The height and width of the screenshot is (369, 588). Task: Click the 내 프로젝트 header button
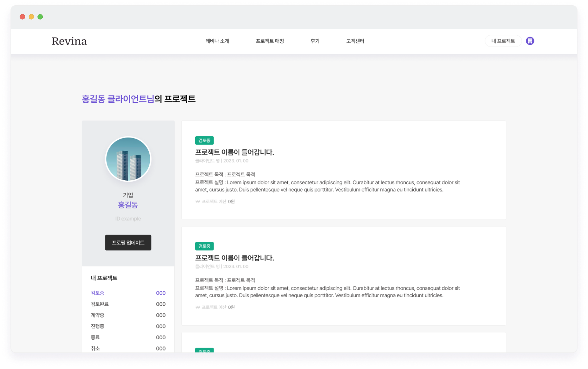503,41
